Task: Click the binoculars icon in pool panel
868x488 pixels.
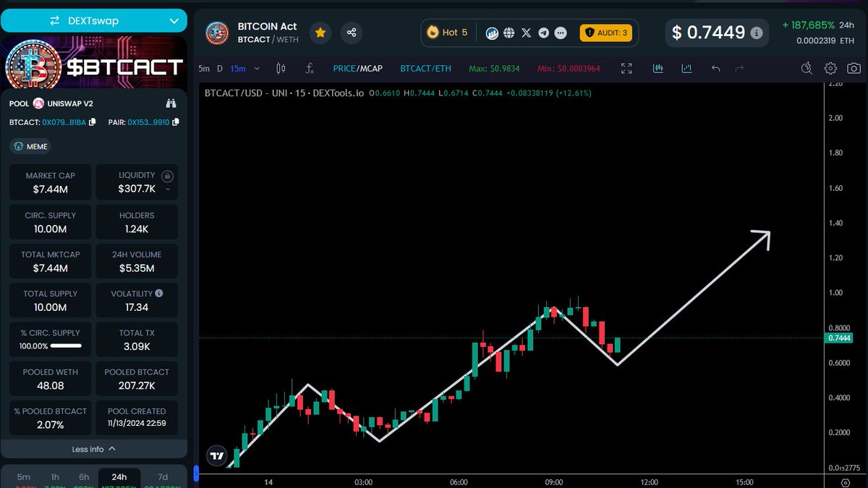Action: click(x=171, y=103)
